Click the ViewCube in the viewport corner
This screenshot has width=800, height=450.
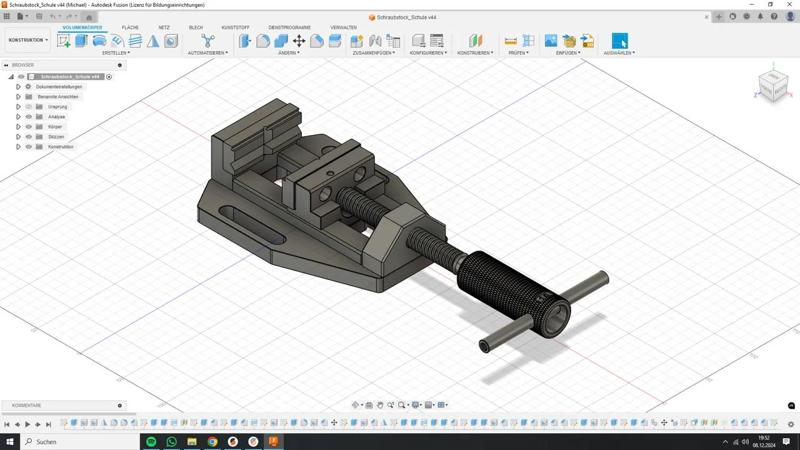click(771, 84)
